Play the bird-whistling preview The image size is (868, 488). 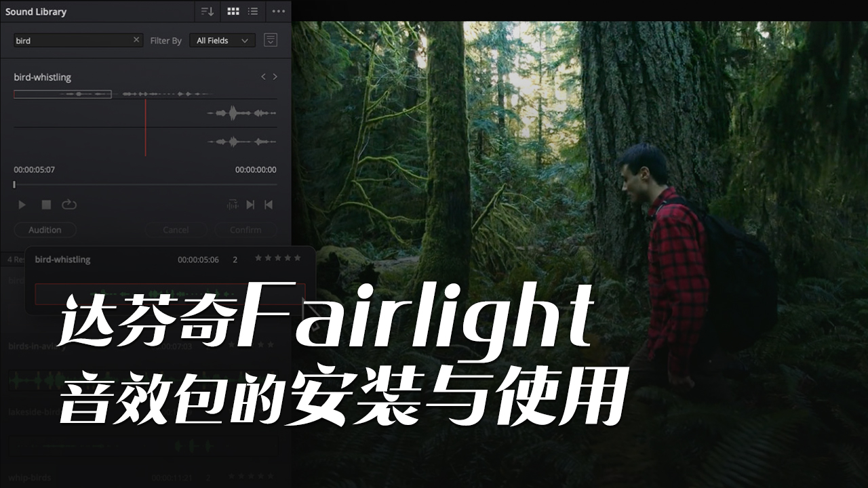[x=22, y=205]
